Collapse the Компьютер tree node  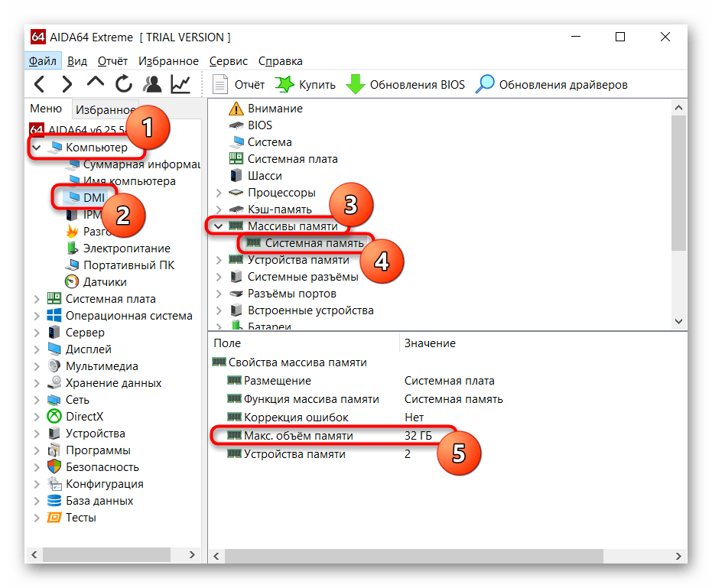(37, 148)
